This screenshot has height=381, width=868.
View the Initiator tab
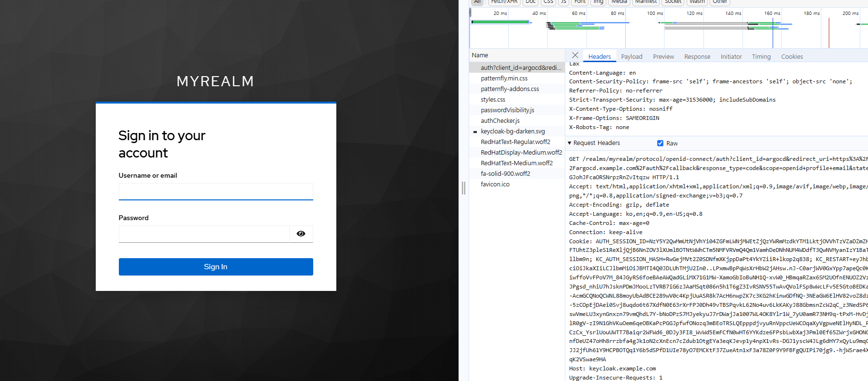click(x=731, y=56)
